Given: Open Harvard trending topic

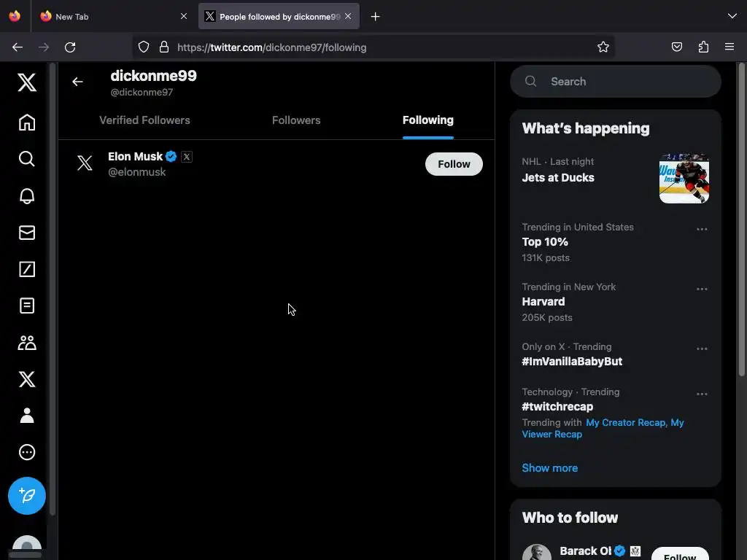Looking at the screenshot, I should [543, 301].
